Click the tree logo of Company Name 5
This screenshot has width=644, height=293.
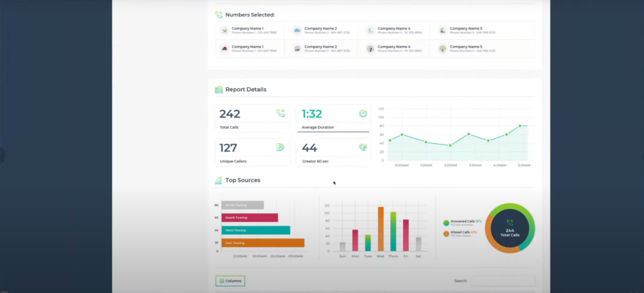click(442, 49)
